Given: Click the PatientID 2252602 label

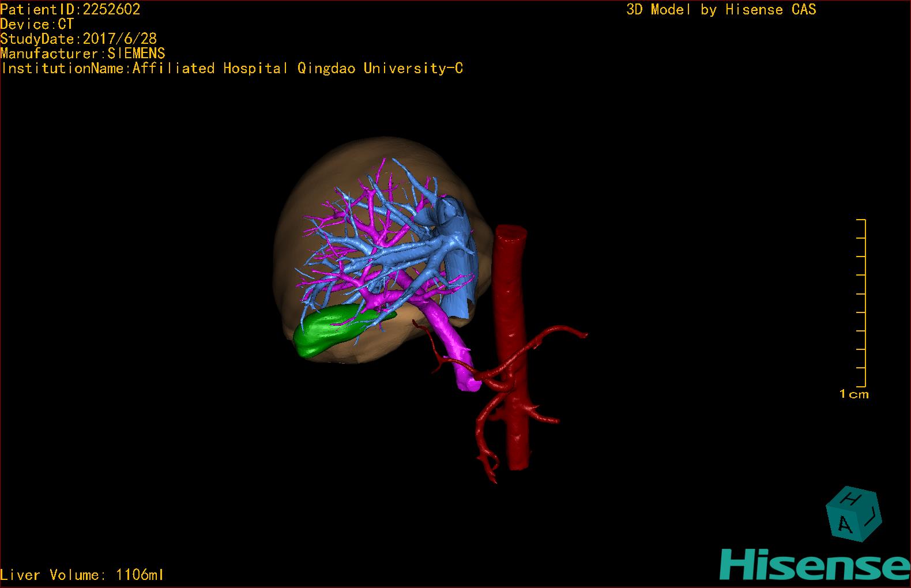Looking at the screenshot, I should pyautogui.click(x=70, y=9).
